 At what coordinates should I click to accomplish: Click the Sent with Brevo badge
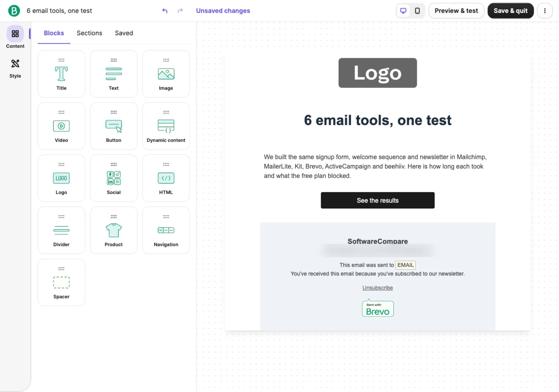tap(378, 308)
